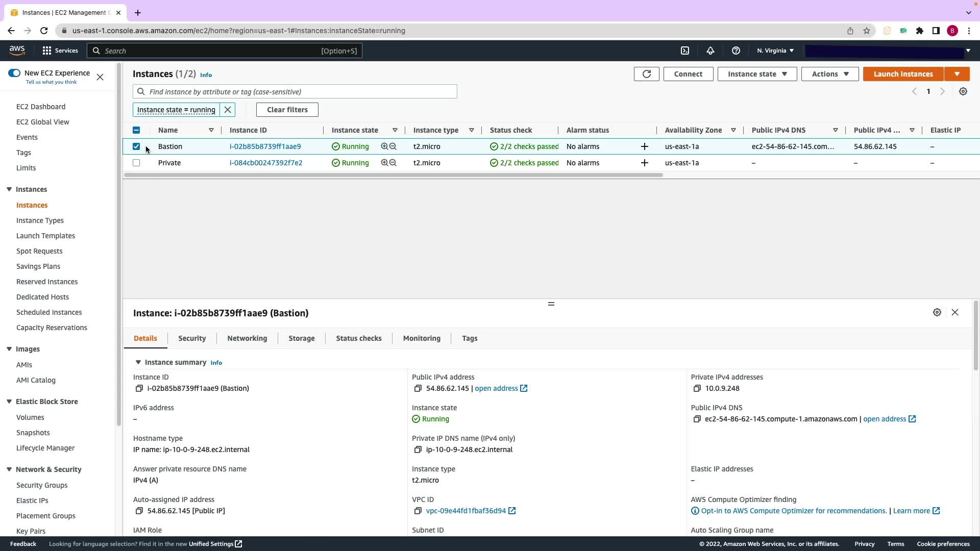Remove the instance state running filter
Viewport: 980px width, 551px height.
coord(228,110)
